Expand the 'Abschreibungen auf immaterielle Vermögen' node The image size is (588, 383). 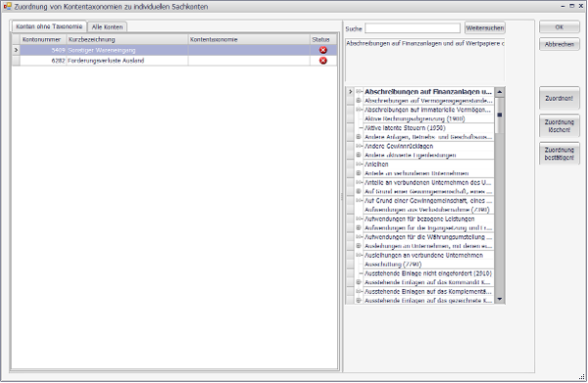pos(359,110)
